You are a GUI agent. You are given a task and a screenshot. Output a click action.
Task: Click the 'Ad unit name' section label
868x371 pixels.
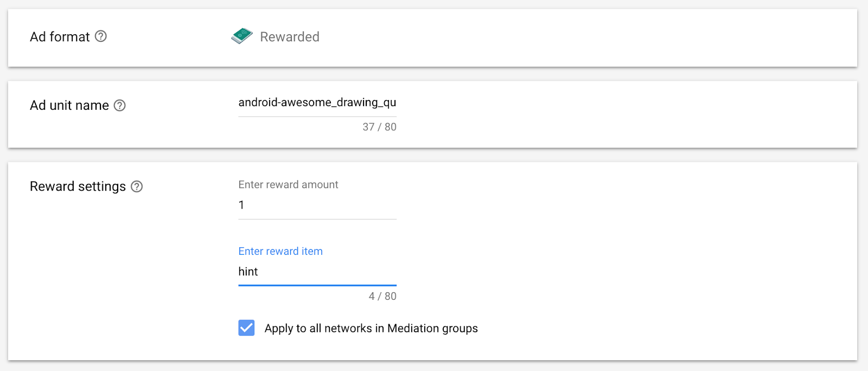69,105
